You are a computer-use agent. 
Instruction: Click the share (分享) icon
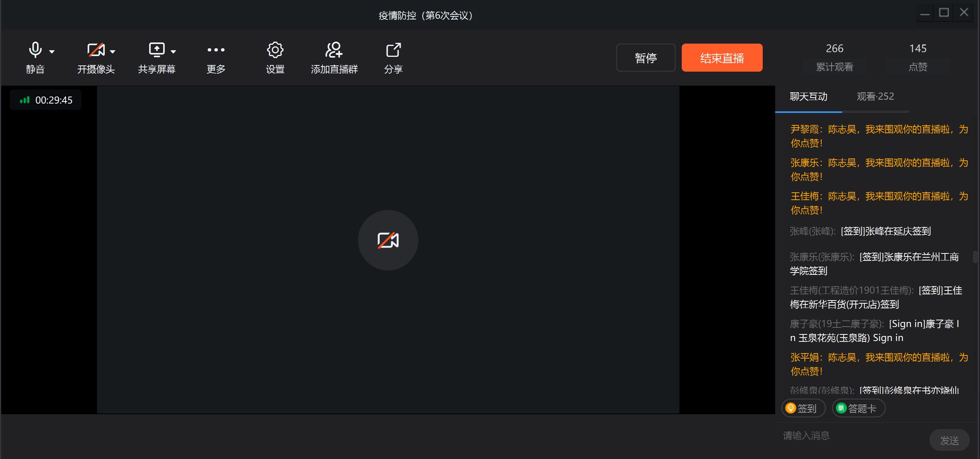tap(393, 50)
